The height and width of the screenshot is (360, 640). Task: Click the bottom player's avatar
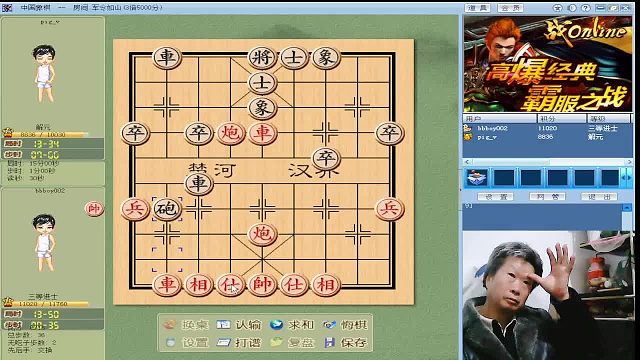click(44, 243)
